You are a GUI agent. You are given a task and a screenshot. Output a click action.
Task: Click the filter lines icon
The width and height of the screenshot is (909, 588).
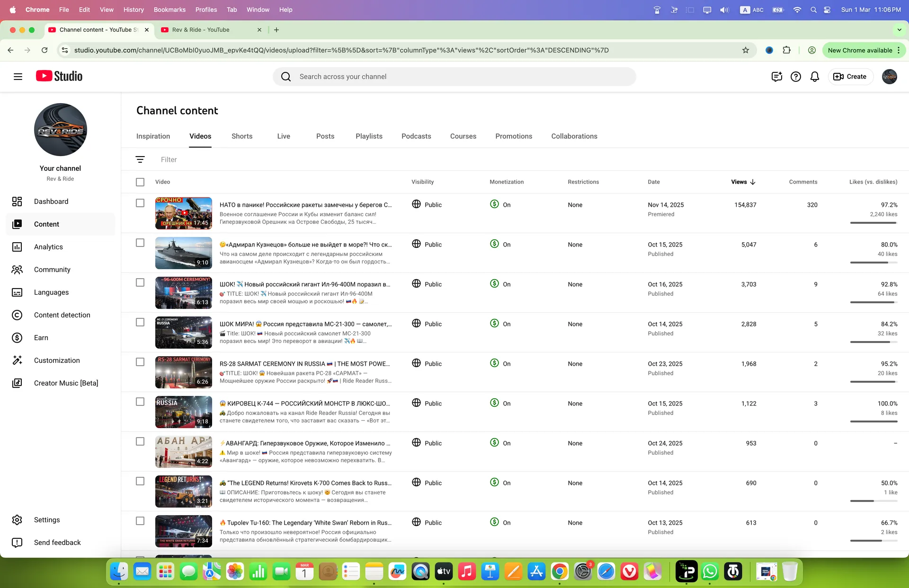click(140, 160)
